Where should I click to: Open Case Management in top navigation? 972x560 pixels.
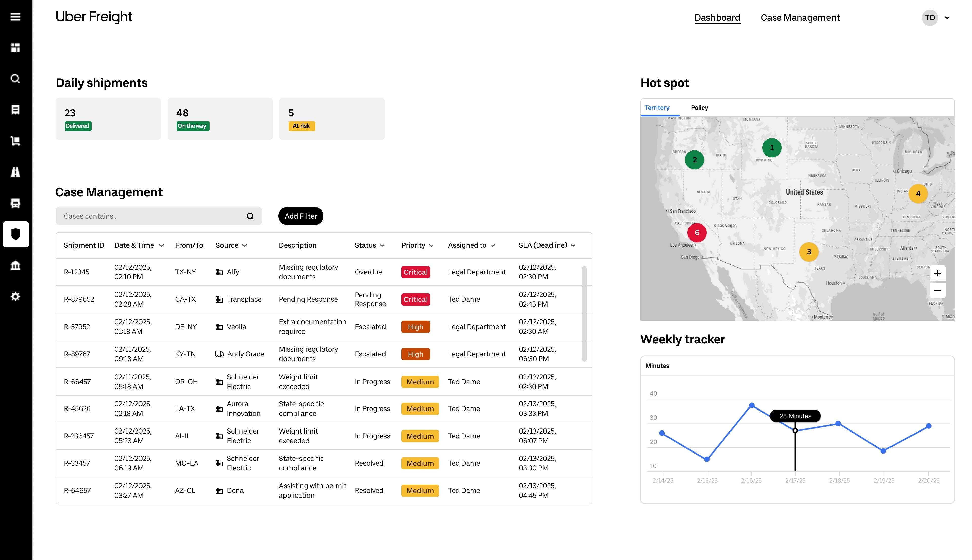click(800, 18)
